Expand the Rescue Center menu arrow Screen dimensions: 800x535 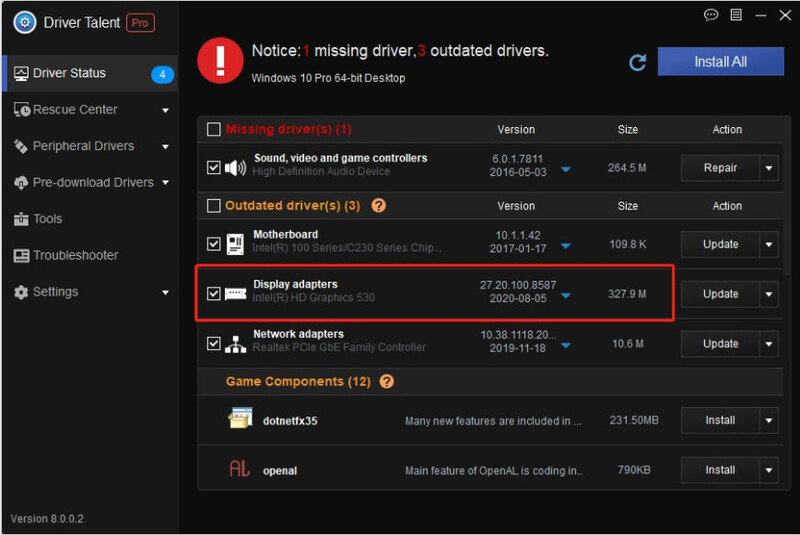coord(165,110)
